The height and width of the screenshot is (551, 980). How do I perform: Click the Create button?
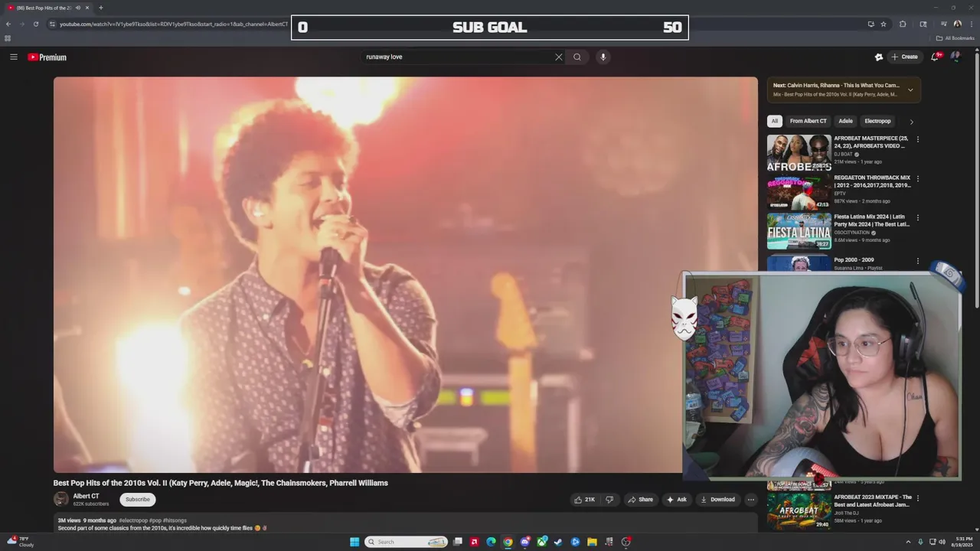pyautogui.click(x=904, y=57)
